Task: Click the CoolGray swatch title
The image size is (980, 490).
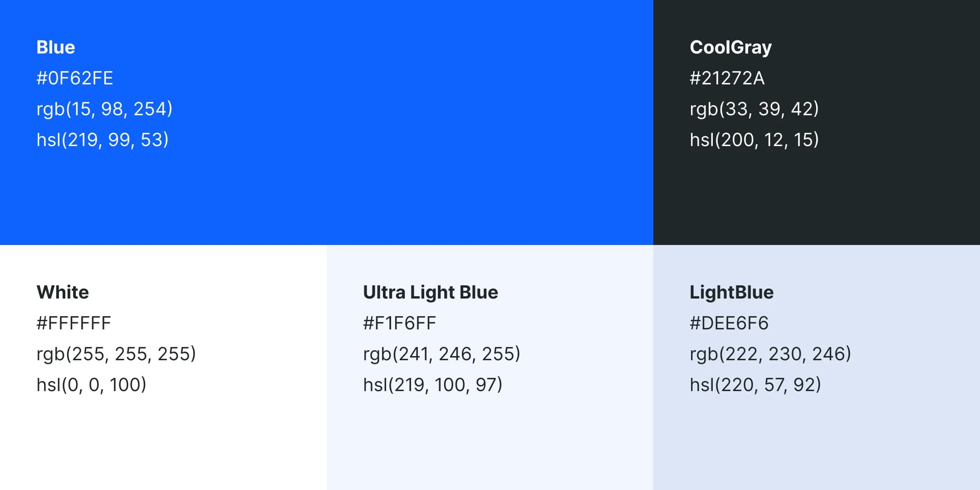Action: [x=730, y=47]
